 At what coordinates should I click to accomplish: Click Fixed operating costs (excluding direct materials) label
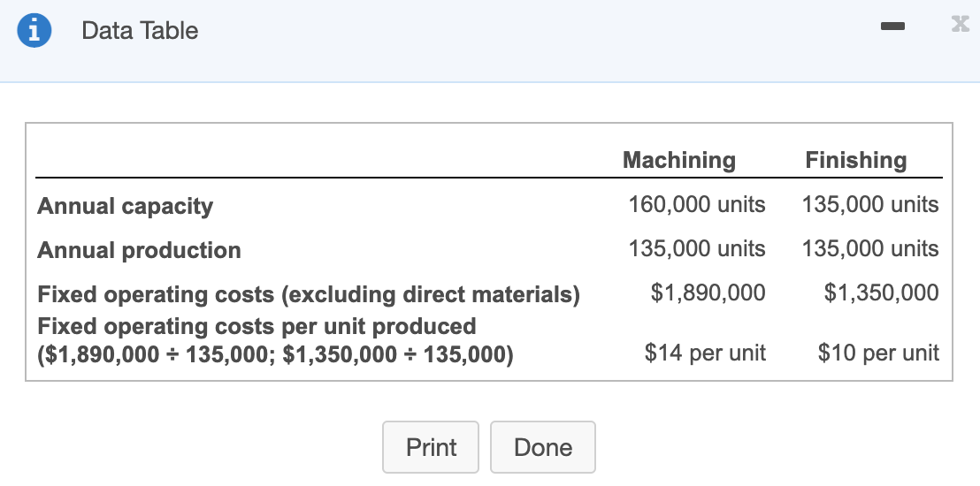coord(309,294)
